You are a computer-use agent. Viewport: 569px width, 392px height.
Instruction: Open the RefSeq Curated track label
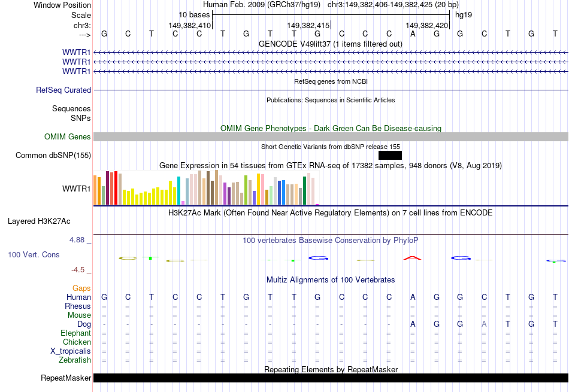(x=63, y=90)
